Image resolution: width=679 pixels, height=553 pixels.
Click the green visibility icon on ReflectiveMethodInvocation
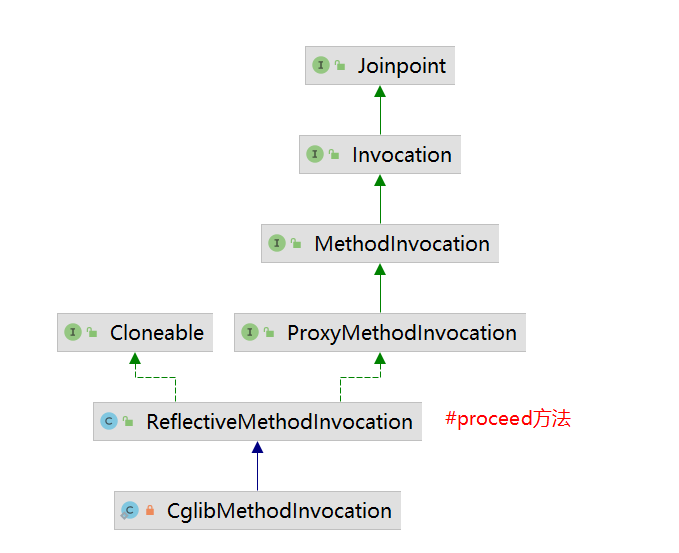[x=128, y=422]
